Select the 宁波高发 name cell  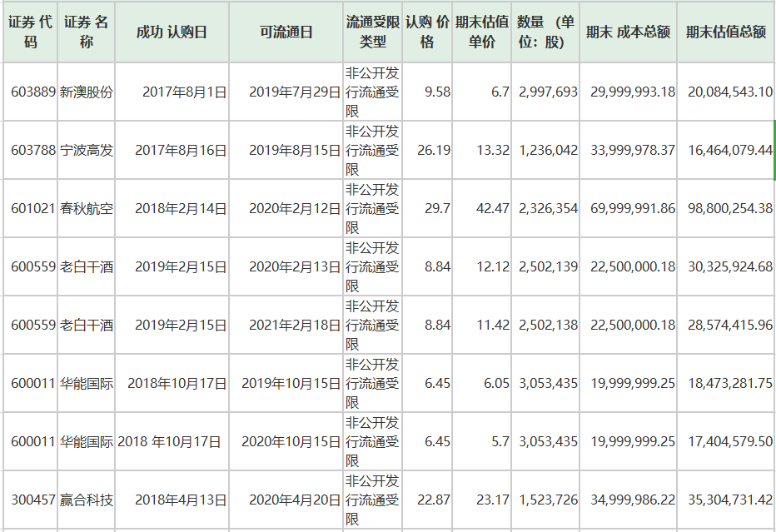(87, 150)
